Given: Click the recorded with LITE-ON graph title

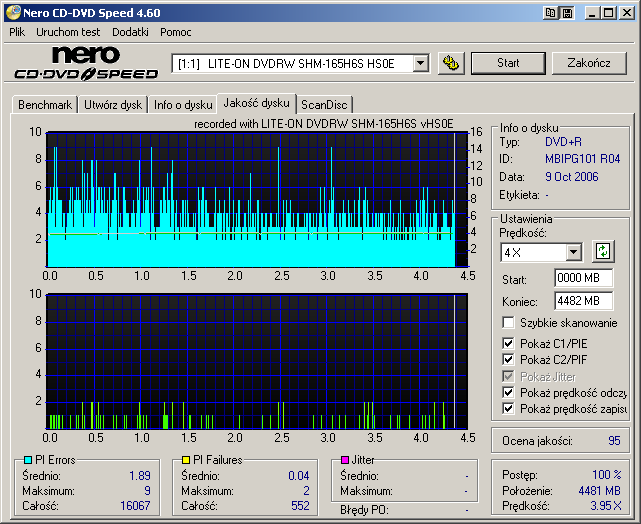Looking at the screenshot, I should 324,124.
